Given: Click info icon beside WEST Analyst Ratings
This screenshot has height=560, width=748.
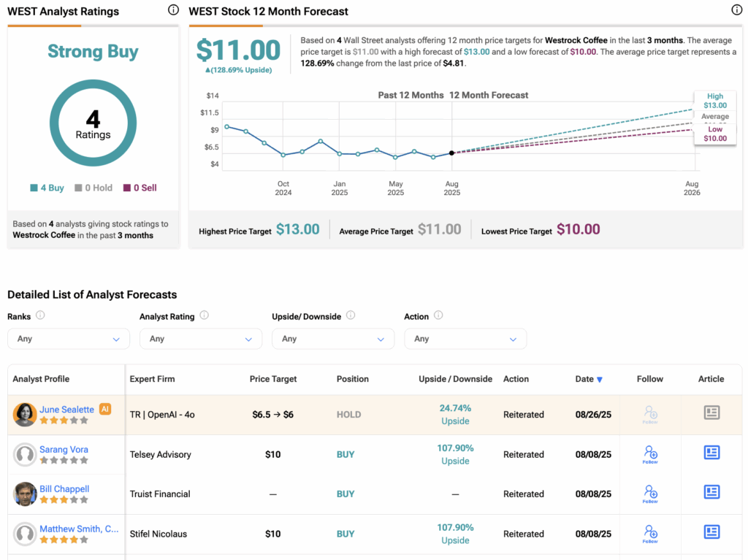Looking at the screenshot, I should point(174,10).
